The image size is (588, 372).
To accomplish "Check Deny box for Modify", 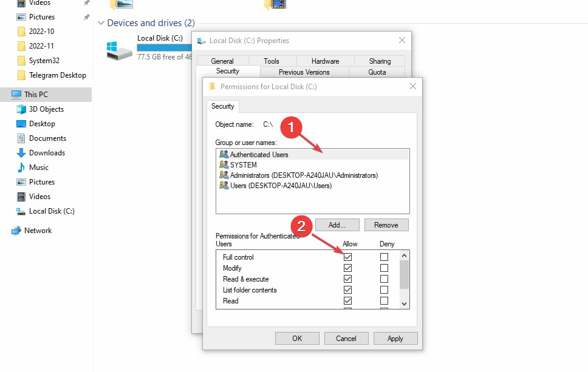I will tap(384, 268).
